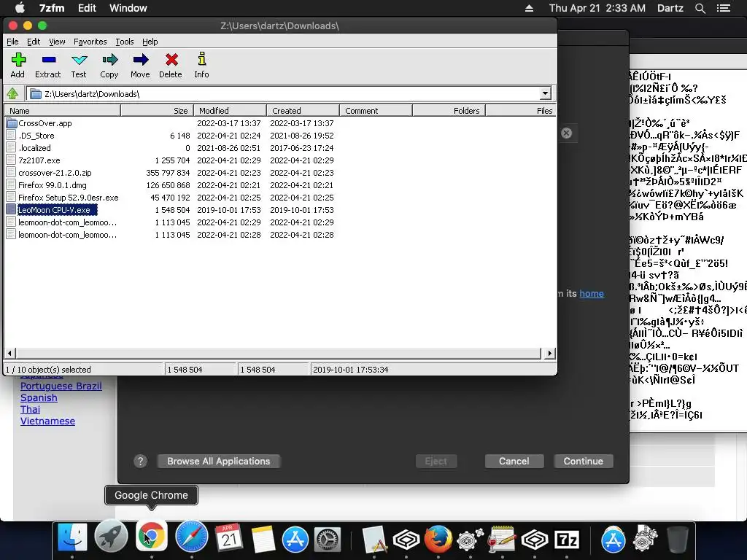The height and width of the screenshot is (560, 747).
Task: Click the horizontal scrollbar right arrow
Action: click(549, 354)
